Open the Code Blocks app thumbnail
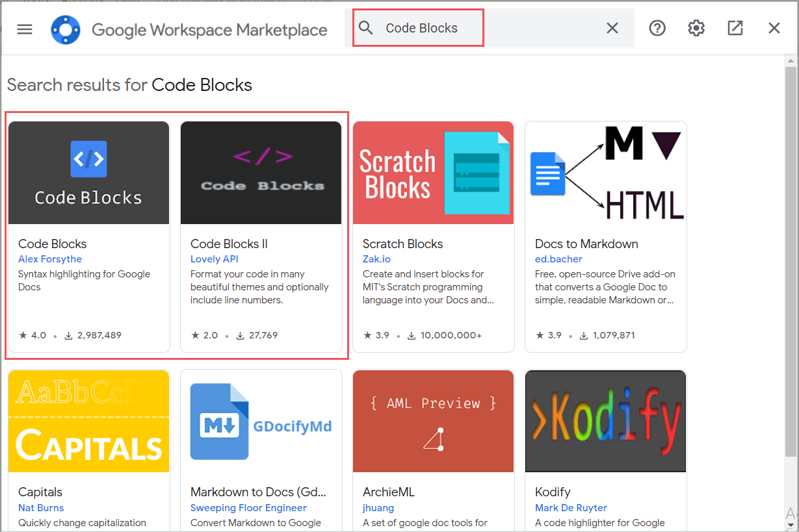The width and height of the screenshot is (799, 532). [89, 173]
